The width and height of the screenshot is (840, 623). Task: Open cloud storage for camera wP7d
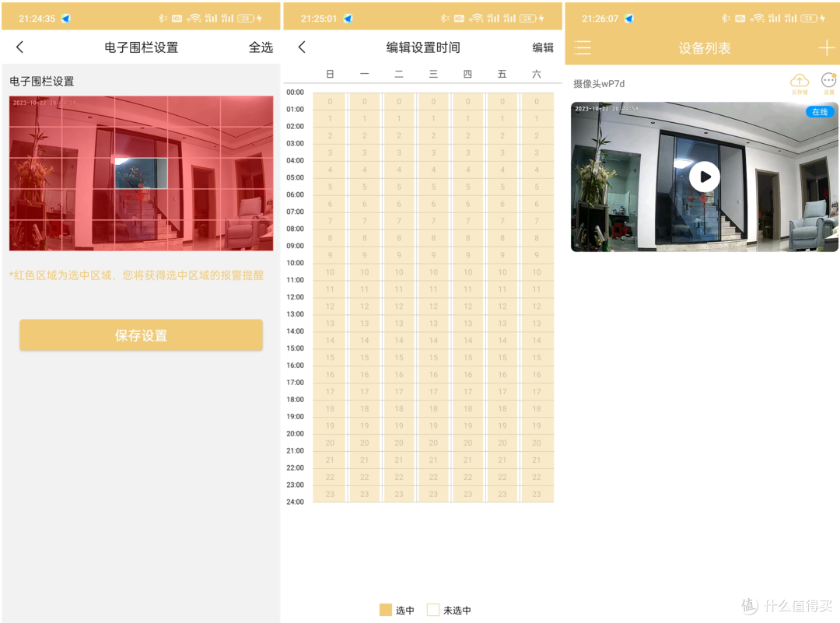800,83
